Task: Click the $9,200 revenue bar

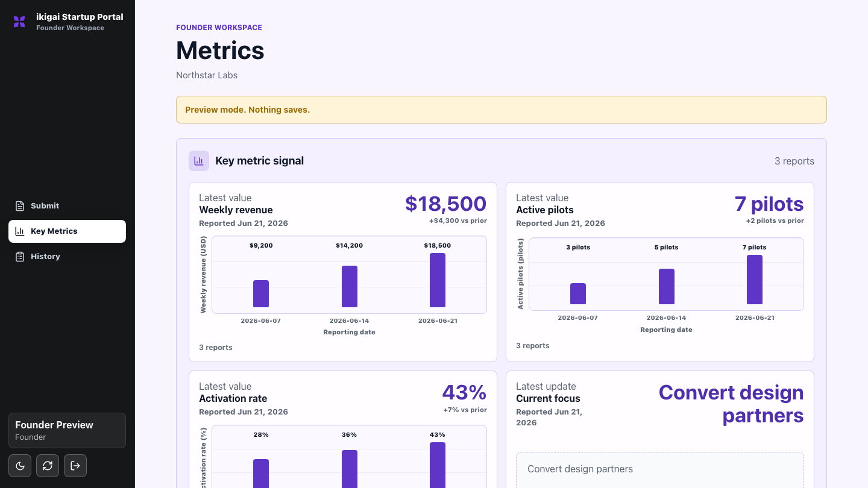Action: point(261,293)
